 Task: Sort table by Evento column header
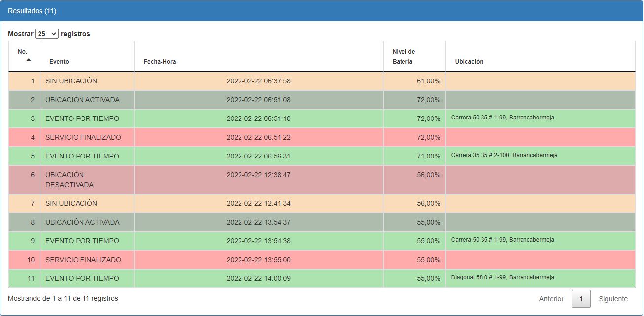tap(59, 62)
